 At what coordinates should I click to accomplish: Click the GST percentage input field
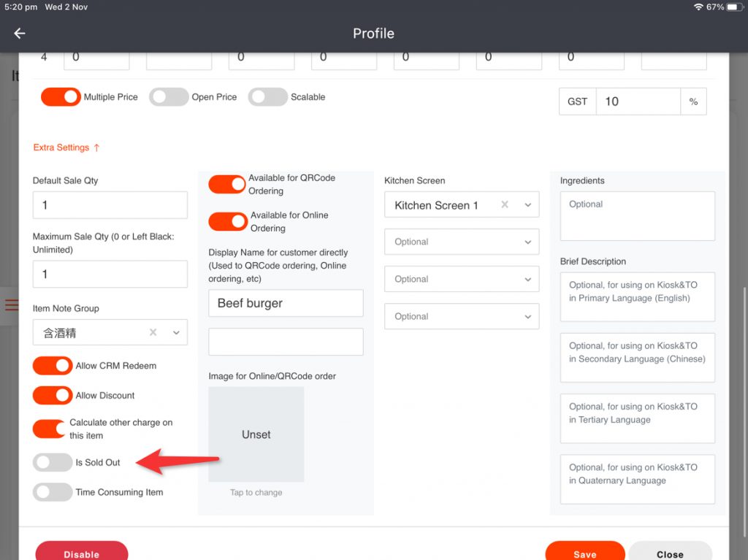[638, 101]
